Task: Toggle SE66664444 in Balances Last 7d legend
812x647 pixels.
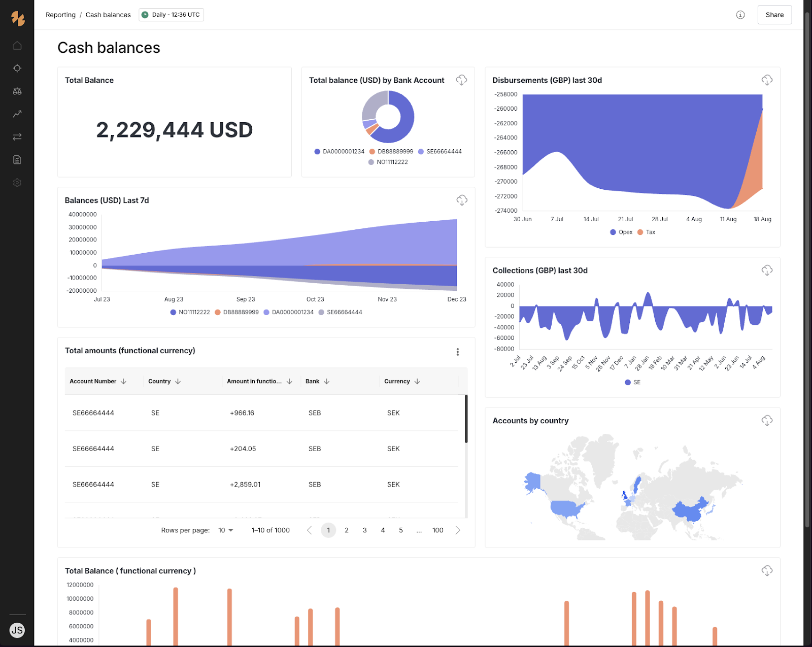Action: pyautogui.click(x=340, y=313)
